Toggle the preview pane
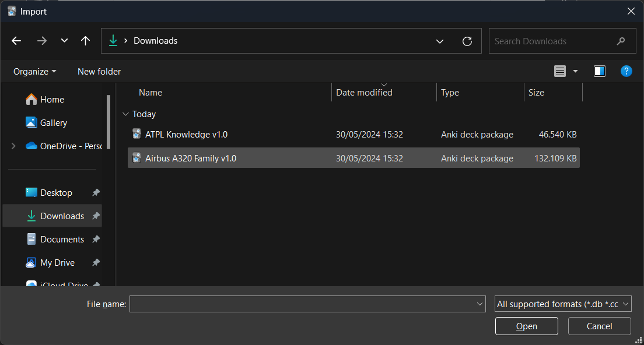Screen dimensions: 644x345 (600, 71)
